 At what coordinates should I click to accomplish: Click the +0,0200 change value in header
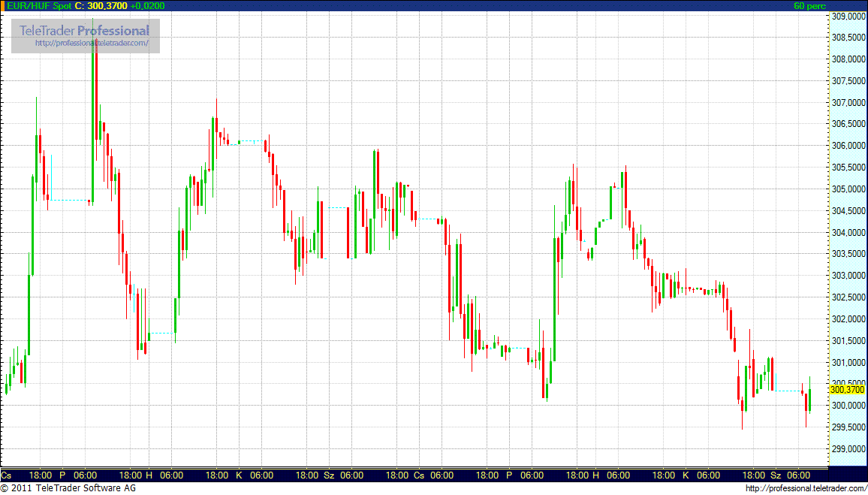click(147, 6)
